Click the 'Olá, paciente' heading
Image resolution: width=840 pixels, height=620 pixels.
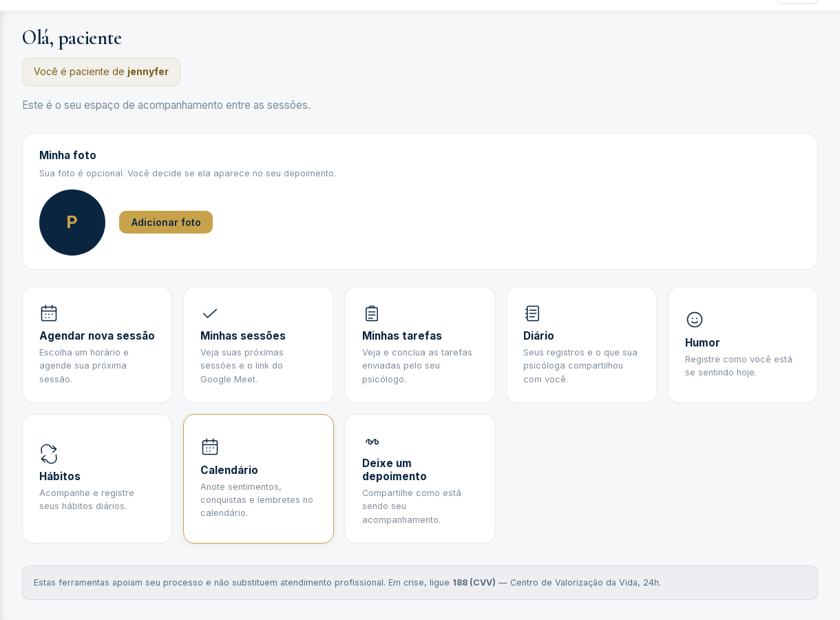pyautogui.click(x=72, y=37)
